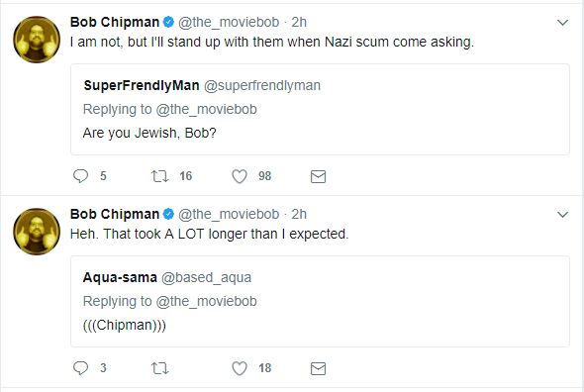Viewport: 584px width, 392px height.
Task: Open Aqua-sama profile in quoted tweet
Action: [x=120, y=277]
